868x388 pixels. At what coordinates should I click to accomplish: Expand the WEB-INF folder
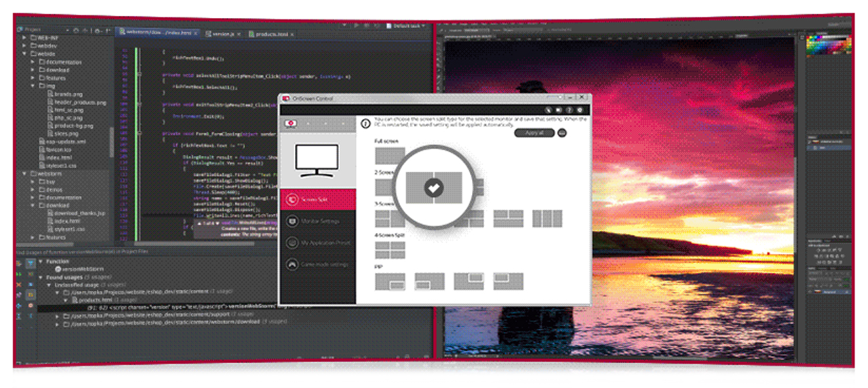click(25, 38)
